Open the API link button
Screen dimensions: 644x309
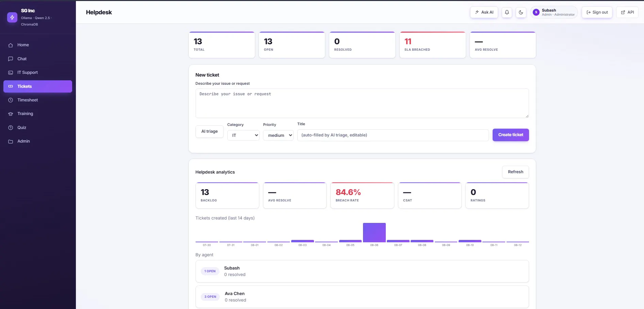tap(627, 12)
